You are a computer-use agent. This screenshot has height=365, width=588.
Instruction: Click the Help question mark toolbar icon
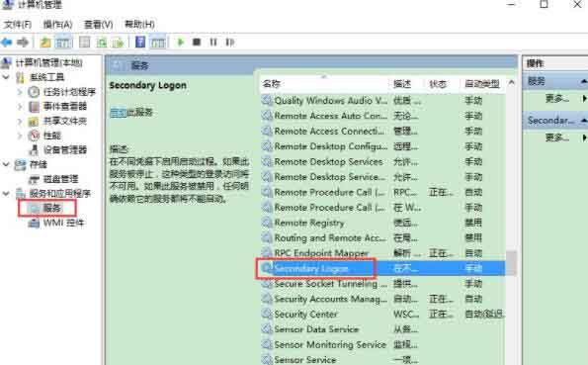coord(140,42)
